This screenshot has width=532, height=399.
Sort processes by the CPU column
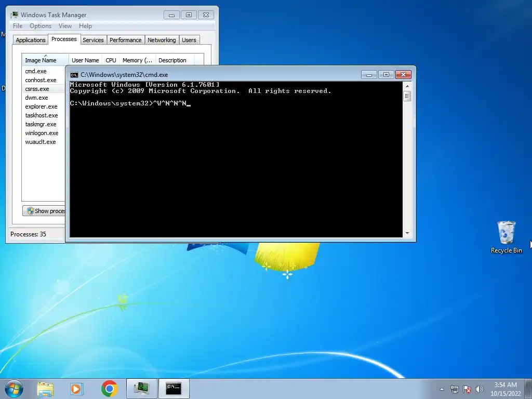pos(111,60)
